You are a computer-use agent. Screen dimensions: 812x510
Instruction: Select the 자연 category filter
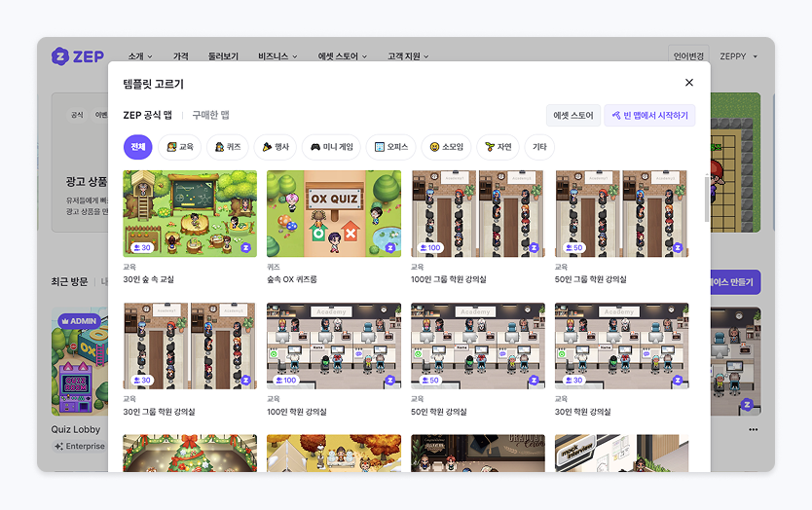(x=498, y=147)
